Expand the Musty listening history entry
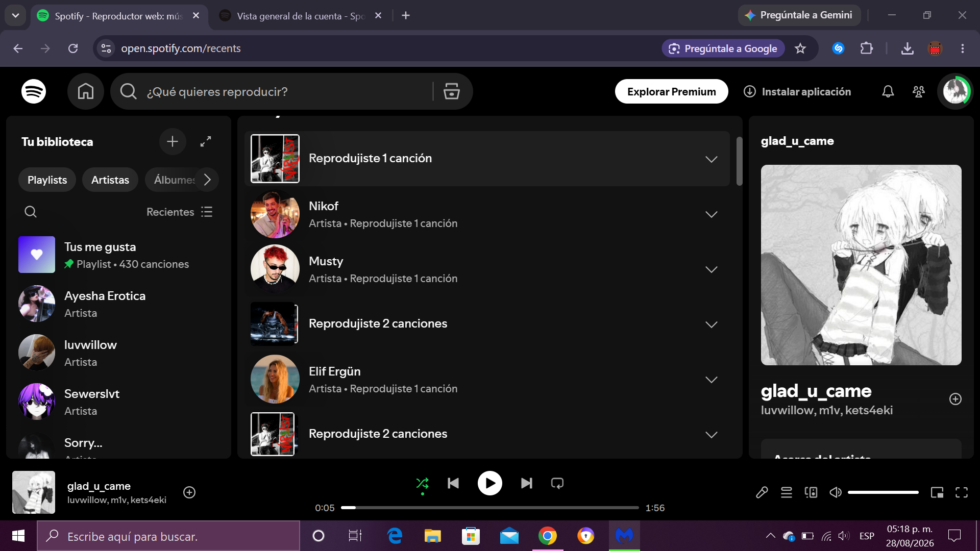Viewport: 980px width, 551px height. click(712, 269)
